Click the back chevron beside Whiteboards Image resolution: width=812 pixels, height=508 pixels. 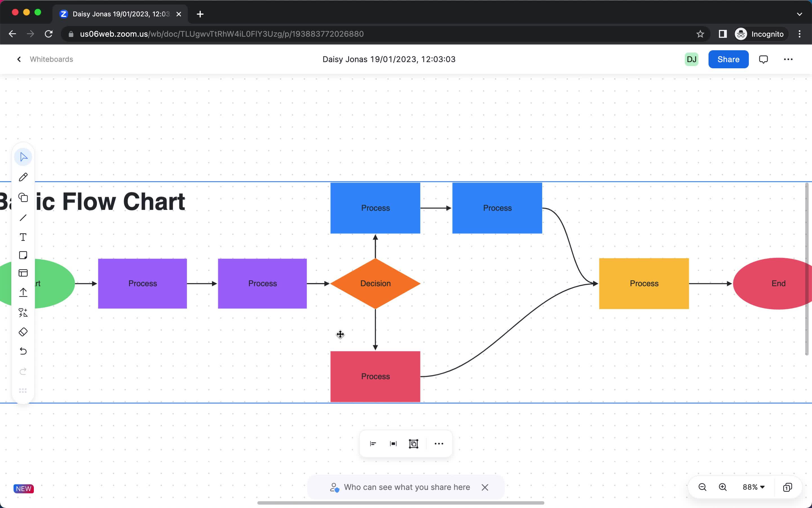click(19, 60)
